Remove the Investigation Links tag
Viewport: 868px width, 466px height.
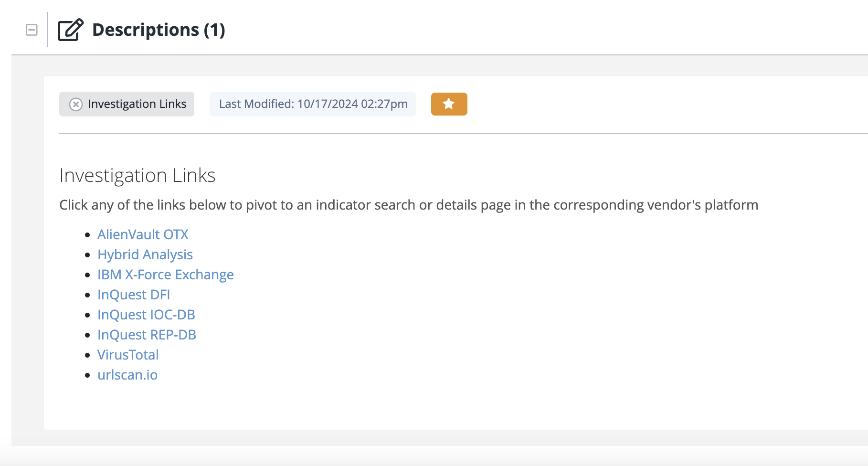76,104
